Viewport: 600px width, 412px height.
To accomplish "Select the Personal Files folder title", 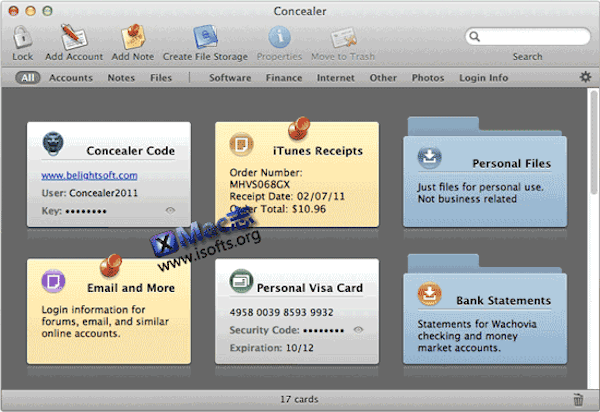I will pos(512,164).
